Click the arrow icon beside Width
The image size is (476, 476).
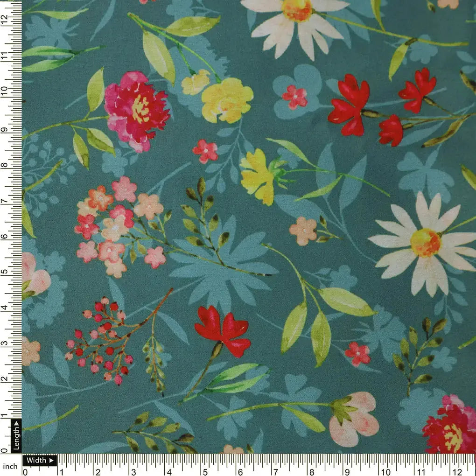coord(51,460)
